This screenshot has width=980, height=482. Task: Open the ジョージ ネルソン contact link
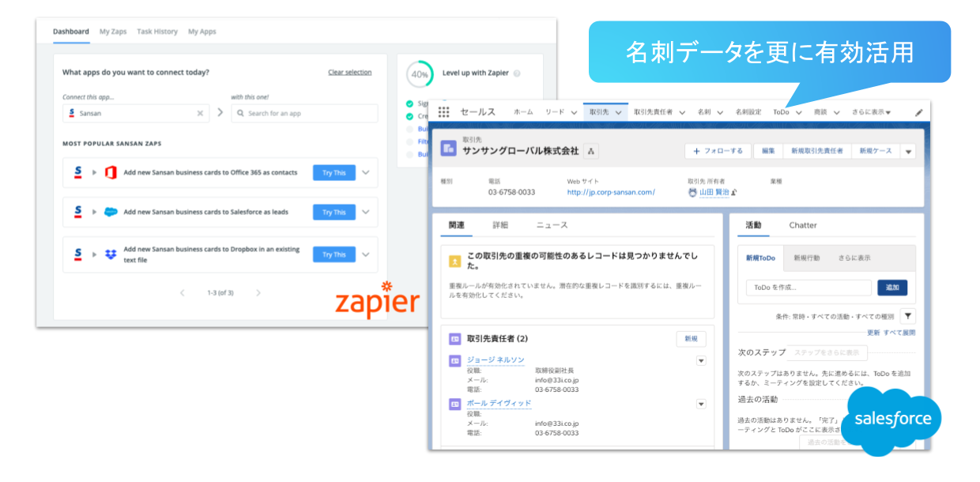pyautogui.click(x=496, y=360)
